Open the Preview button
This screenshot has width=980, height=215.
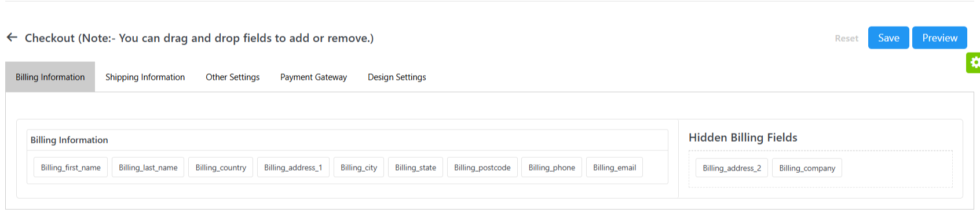click(x=939, y=38)
